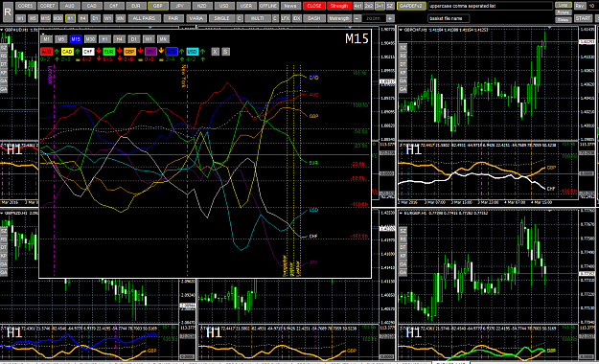Select W1 in the strength panel

coord(149,39)
